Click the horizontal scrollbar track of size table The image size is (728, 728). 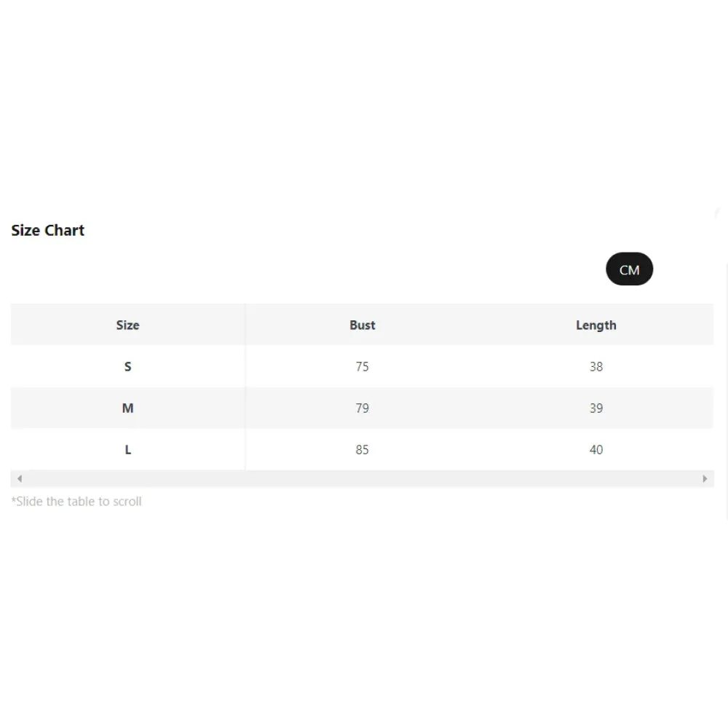click(362, 479)
